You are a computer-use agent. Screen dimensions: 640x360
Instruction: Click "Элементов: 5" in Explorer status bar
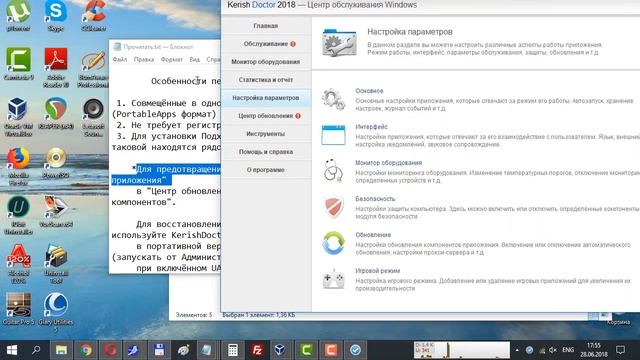click(x=194, y=315)
